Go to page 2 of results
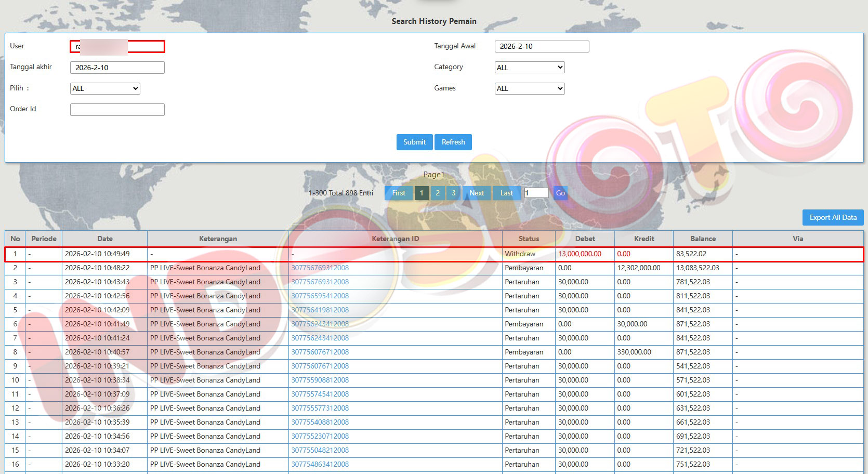 pyautogui.click(x=438, y=193)
